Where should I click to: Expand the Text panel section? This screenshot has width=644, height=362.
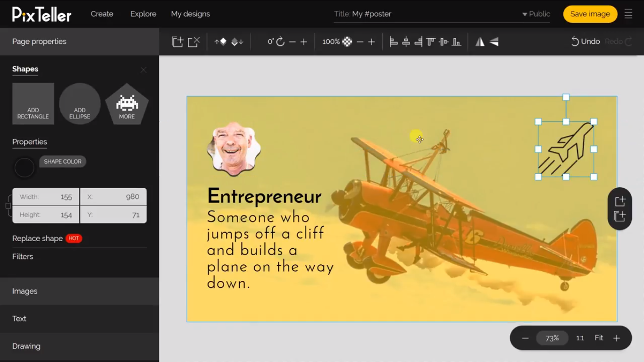pyautogui.click(x=79, y=319)
